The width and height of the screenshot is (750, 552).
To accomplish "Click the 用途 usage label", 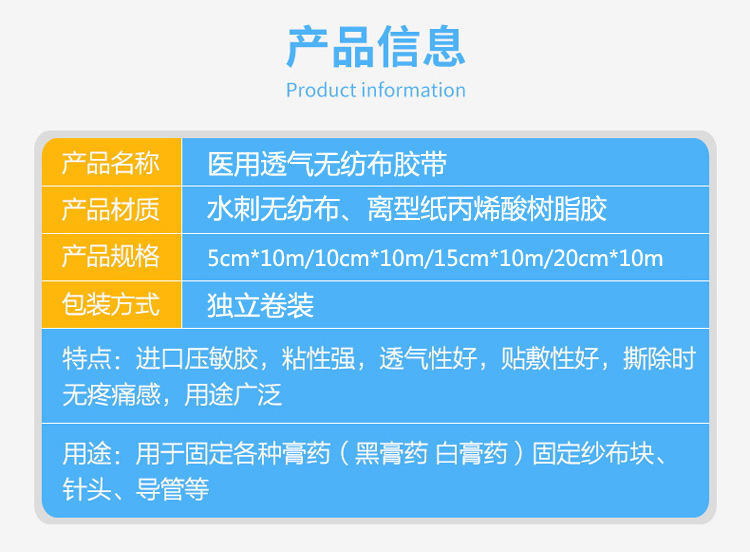I will [x=86, y=454].
